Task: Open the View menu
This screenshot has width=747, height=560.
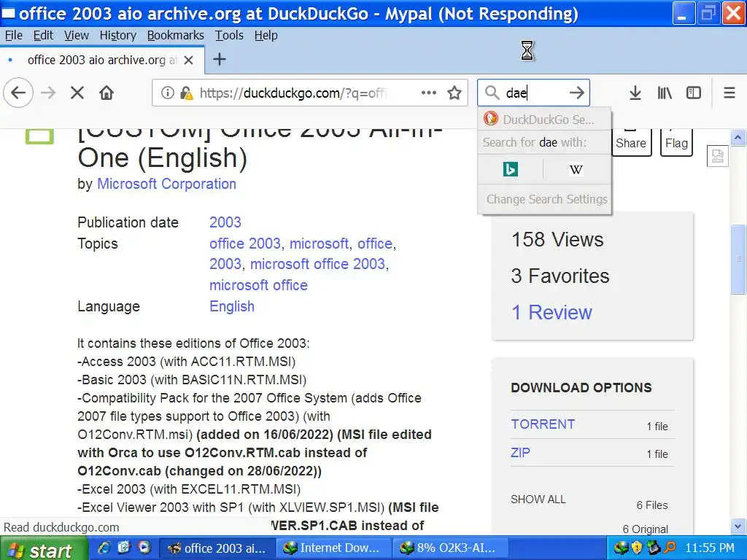Action: [76, 35]
